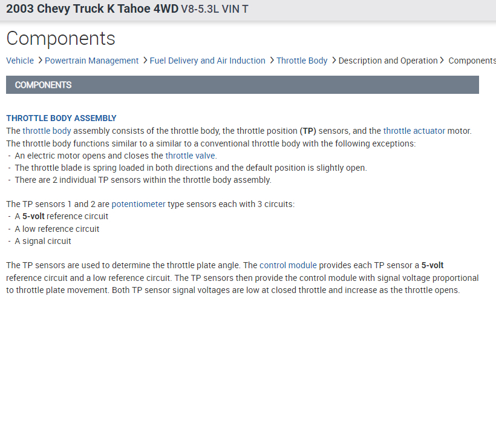Follow the 'throttle body' inline link
This screenshot has height=448, width=496.
[x=47, y=131]
